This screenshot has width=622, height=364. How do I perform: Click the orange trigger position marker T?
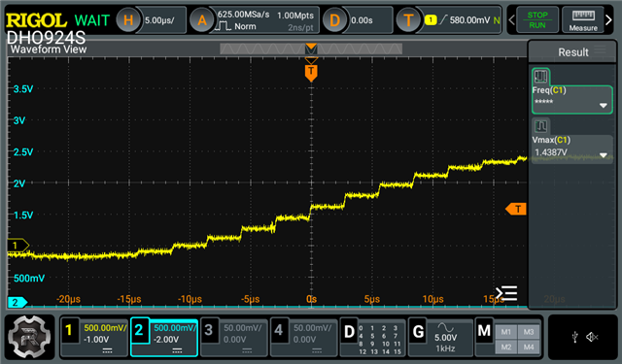click(x=311, y=73)
